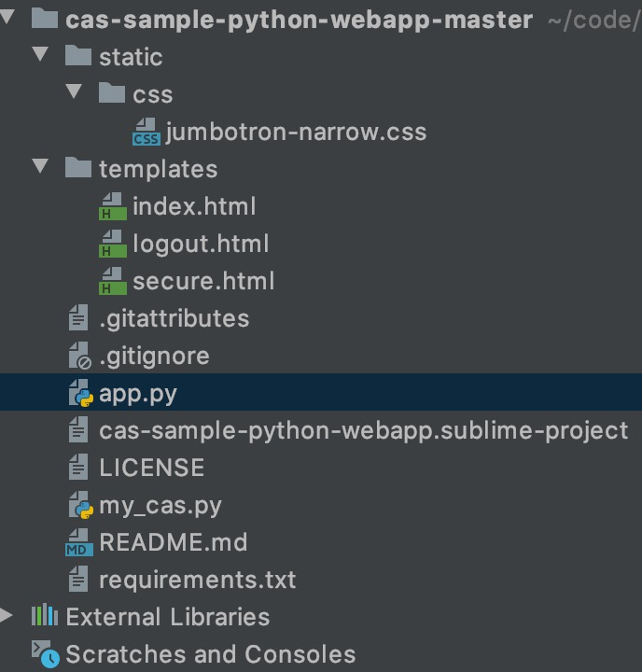The image size is (642, 672).
Task: Click the CSS file icon for jumbotron-narrow.css
Action: [147, 133]
